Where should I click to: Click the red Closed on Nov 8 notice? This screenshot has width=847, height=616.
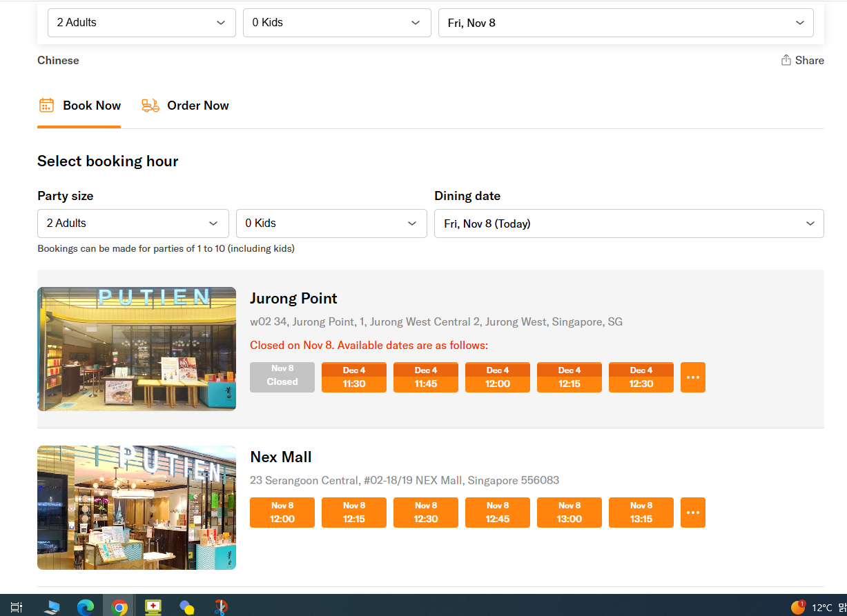tap(369, 345)
